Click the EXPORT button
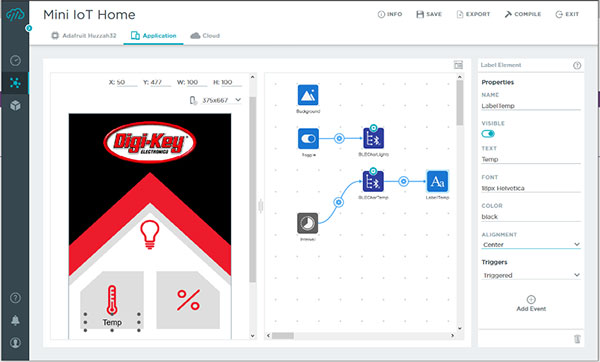 click(473, 14)
